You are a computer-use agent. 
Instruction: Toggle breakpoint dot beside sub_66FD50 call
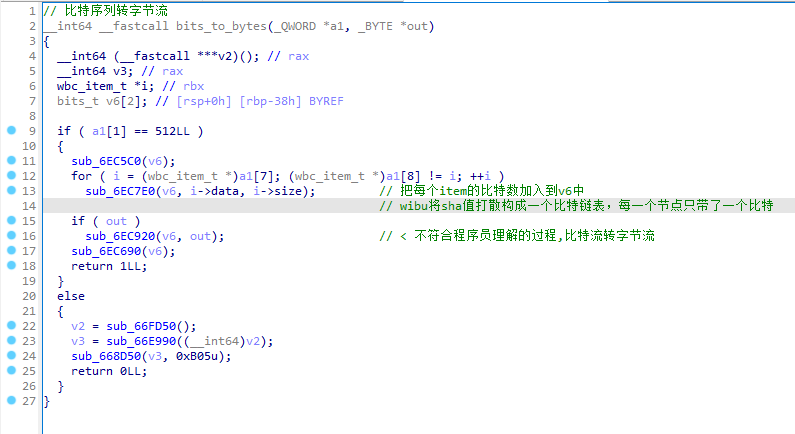[11, 325]
